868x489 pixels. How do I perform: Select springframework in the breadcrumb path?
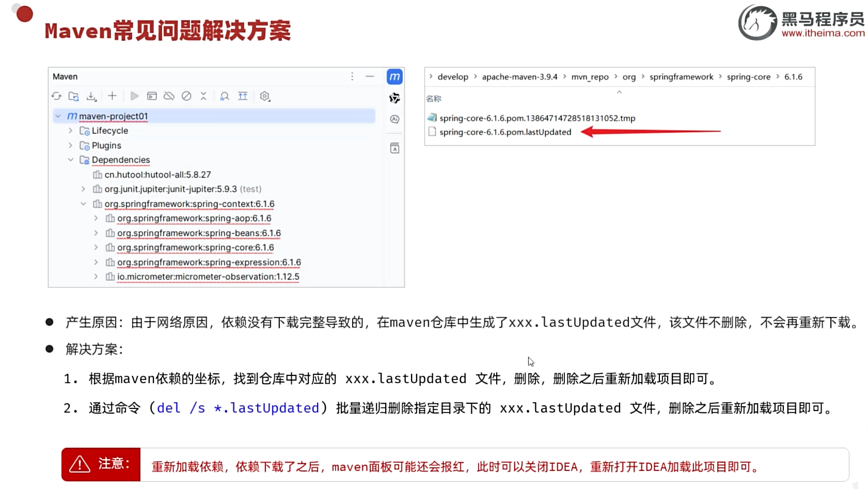[681, 76]
